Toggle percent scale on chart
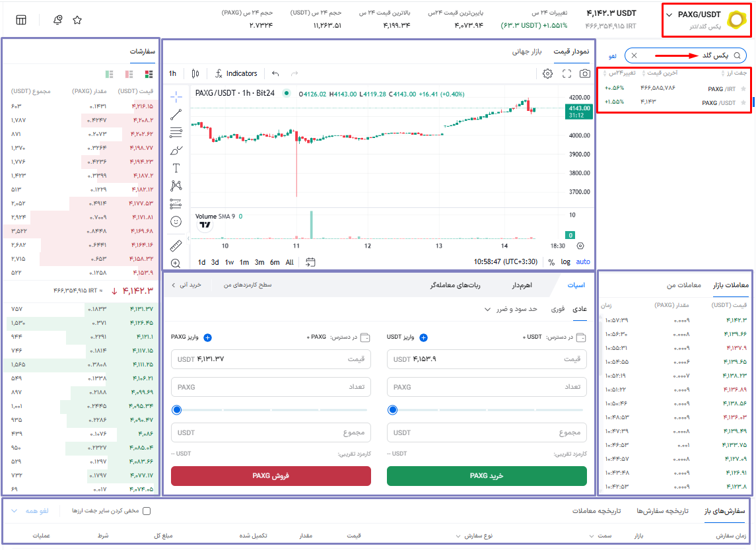 551,261
